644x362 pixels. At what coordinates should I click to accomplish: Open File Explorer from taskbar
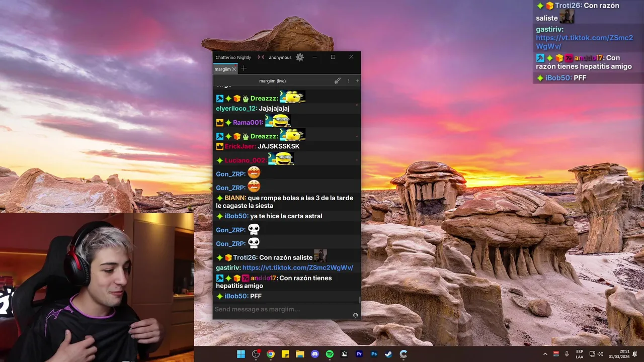(300, 354)
